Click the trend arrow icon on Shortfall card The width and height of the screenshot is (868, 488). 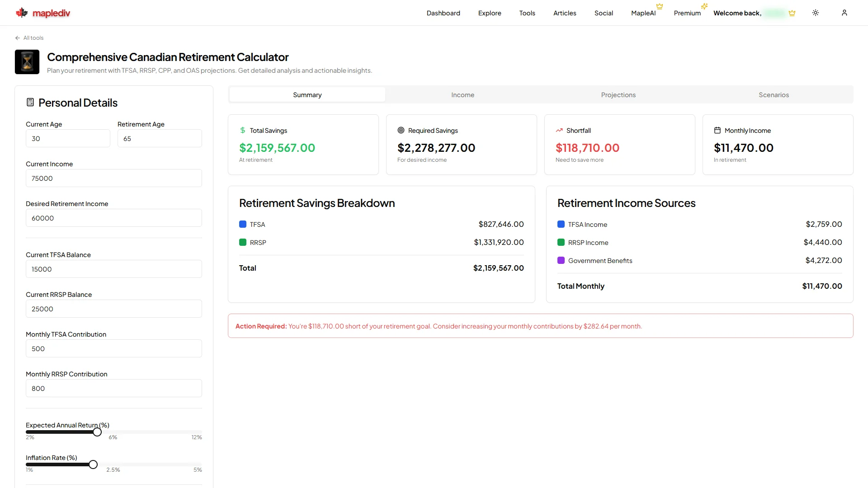[x=559, y=130]
